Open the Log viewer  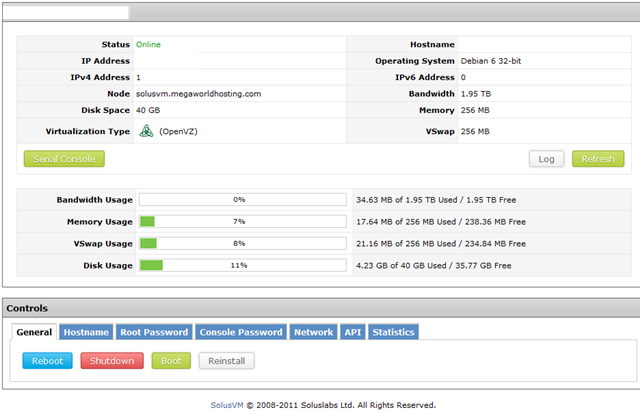[546, 159]
